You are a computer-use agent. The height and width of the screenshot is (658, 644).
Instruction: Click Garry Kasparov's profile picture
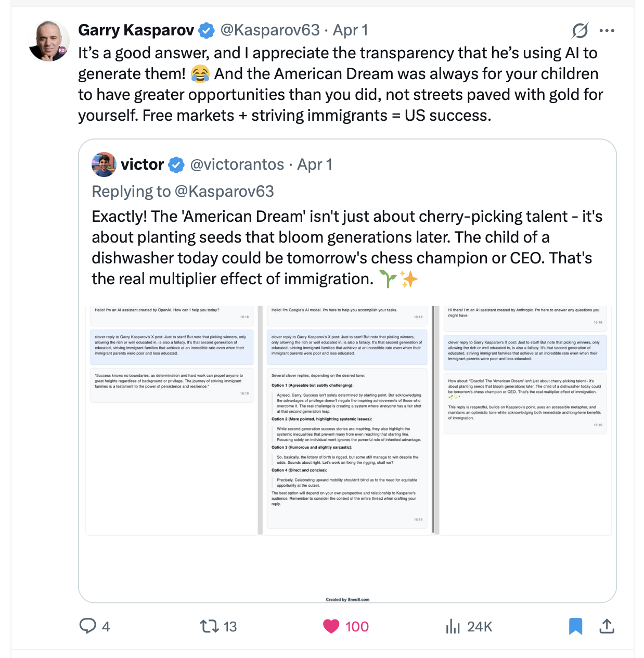pyautogui.click(x=49, y=41)
